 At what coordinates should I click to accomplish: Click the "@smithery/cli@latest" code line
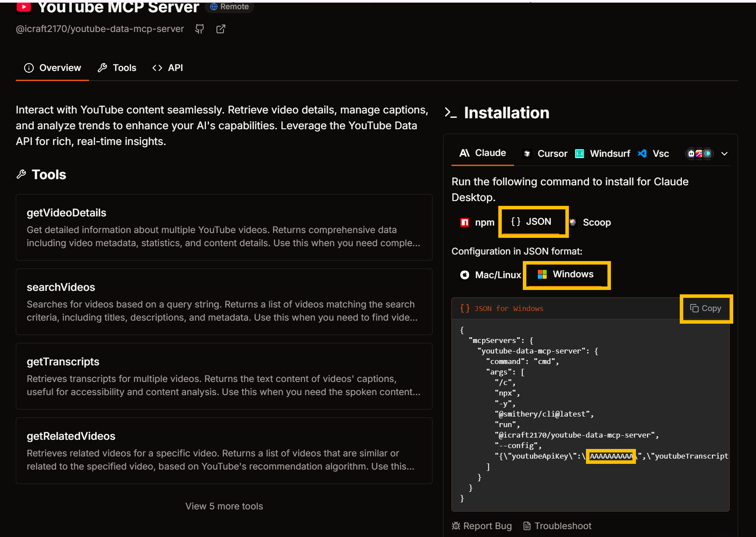pyautogui.click(x=545, y=414)
